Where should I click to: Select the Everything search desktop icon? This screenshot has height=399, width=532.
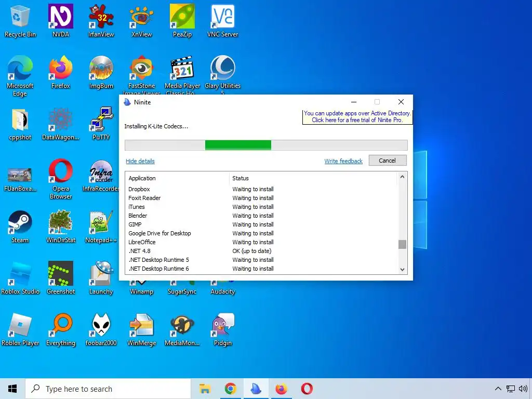pyautogui.click(x=60, y=330)
